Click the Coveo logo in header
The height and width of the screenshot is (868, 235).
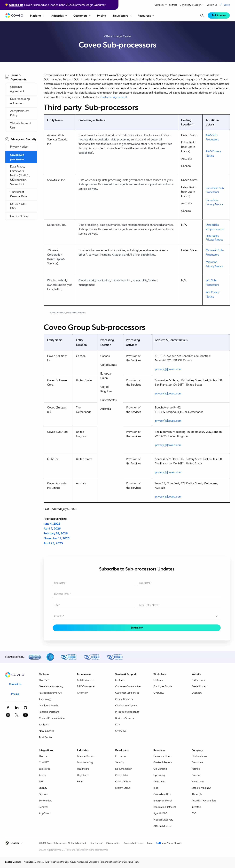pos(14,15)
